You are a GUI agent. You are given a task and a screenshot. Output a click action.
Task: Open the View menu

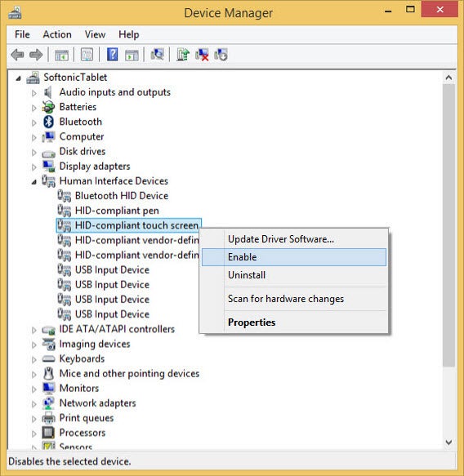tap(95, 34)
